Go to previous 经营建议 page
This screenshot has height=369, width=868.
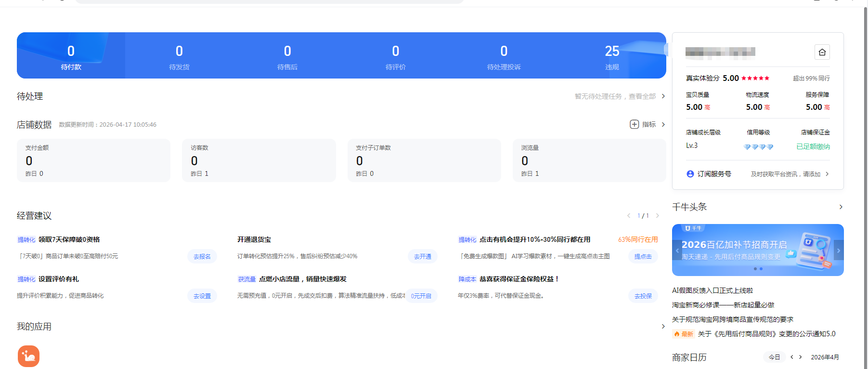click(x=629, y=215)
